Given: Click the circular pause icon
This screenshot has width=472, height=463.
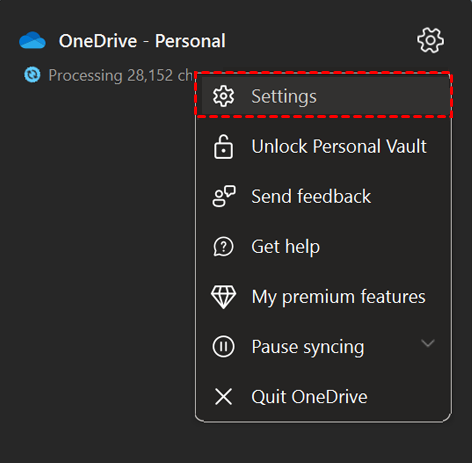Looking at the screenshot, I should click(x=223, y=347).
